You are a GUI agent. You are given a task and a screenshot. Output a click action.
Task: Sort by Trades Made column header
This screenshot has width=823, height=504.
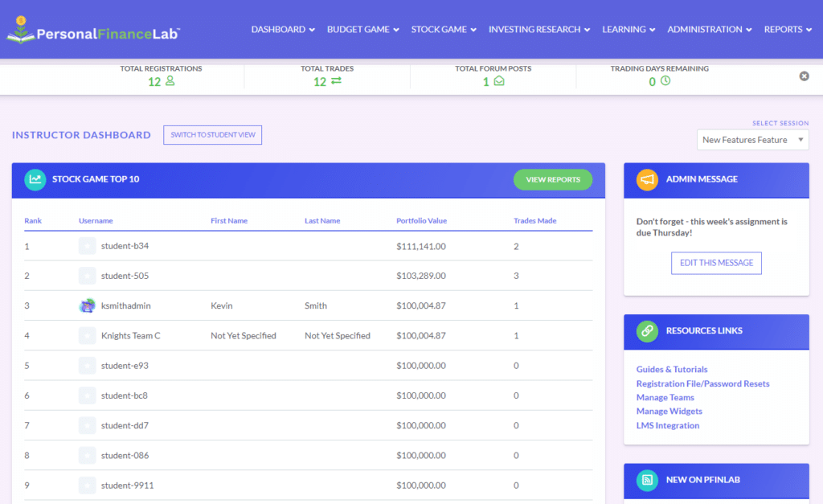pyautogui.click(x=534, y=220)
